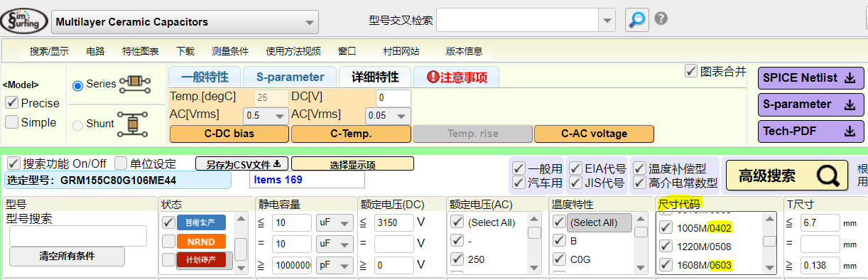This screenshot has width=868, height=280.
Task: Select the Shunt radio button
Action: tap(77, 125)
